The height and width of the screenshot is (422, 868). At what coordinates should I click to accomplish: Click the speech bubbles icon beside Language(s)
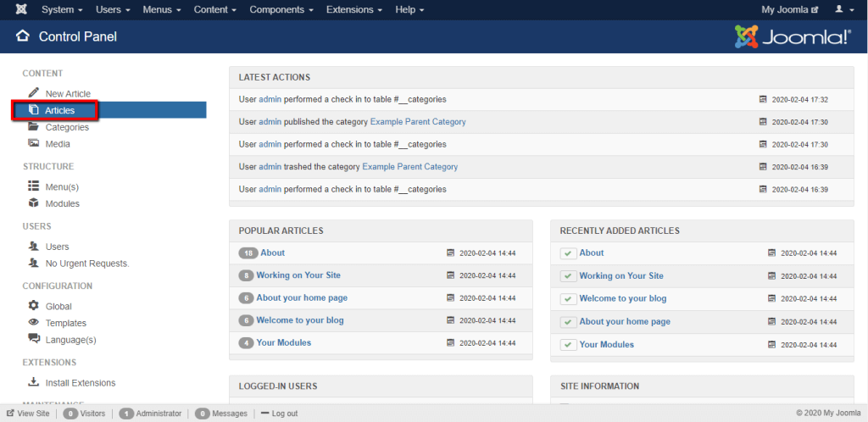[34, 338]
